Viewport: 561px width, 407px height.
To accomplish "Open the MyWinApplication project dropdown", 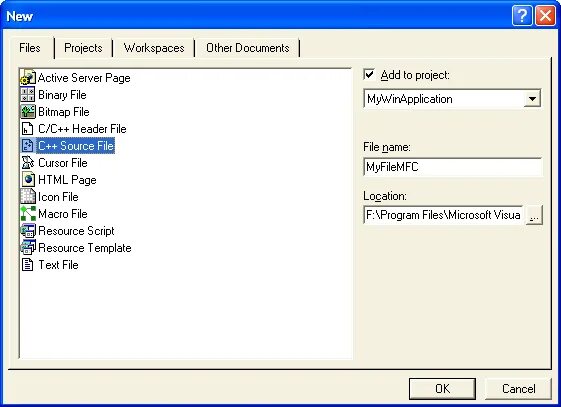I will click(x=532, y=99).
